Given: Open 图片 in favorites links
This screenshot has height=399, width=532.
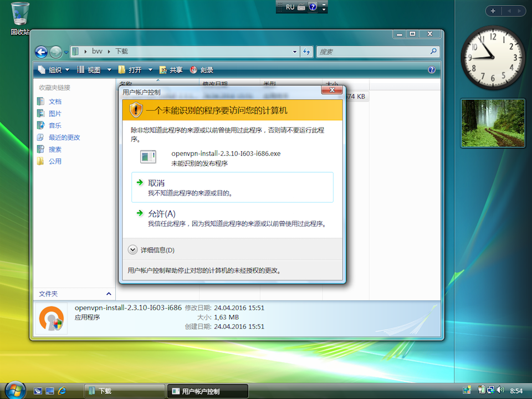Looking at the screenshot, I should pos(55,113).
